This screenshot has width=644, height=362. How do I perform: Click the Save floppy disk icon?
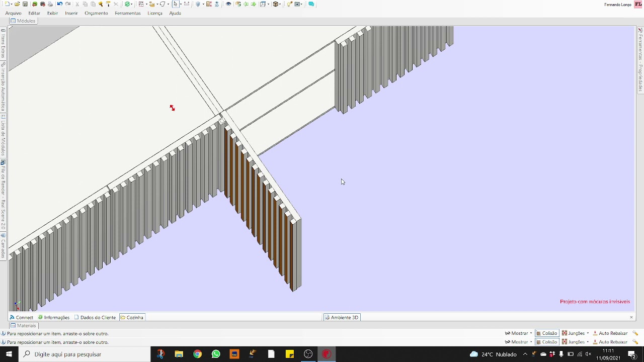click(25, 4)
